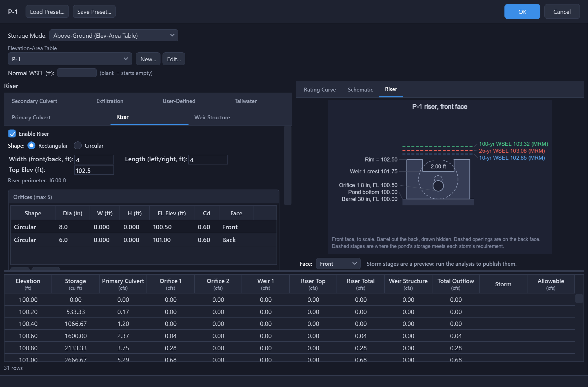
Task: Click the results table scrollbar thumb
Action: tap(579, 299)
